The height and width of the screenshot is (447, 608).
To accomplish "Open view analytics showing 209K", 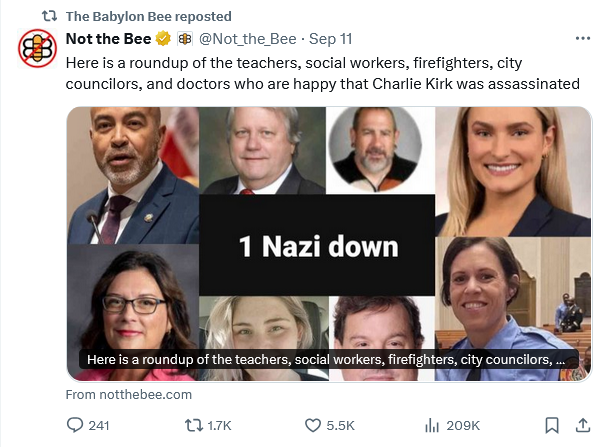I will (x=431, y=425).
